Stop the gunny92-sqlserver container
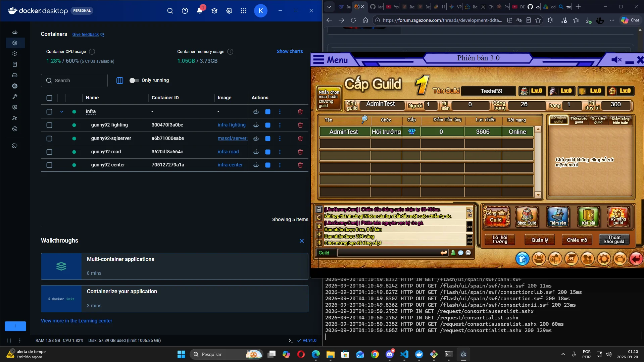The width and height of the screenshot is (644, 362). pyautogui.click(x=268, y=139)
